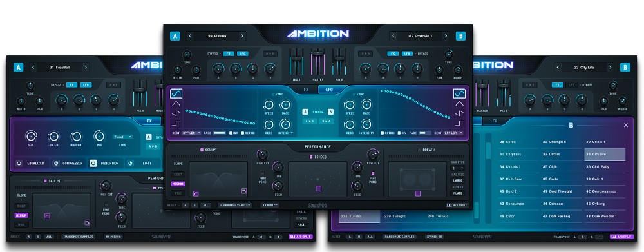Toggle the Distortion power icon in left window
The height and width of the screenshot is (252, 644).
(x=93, y=163)
